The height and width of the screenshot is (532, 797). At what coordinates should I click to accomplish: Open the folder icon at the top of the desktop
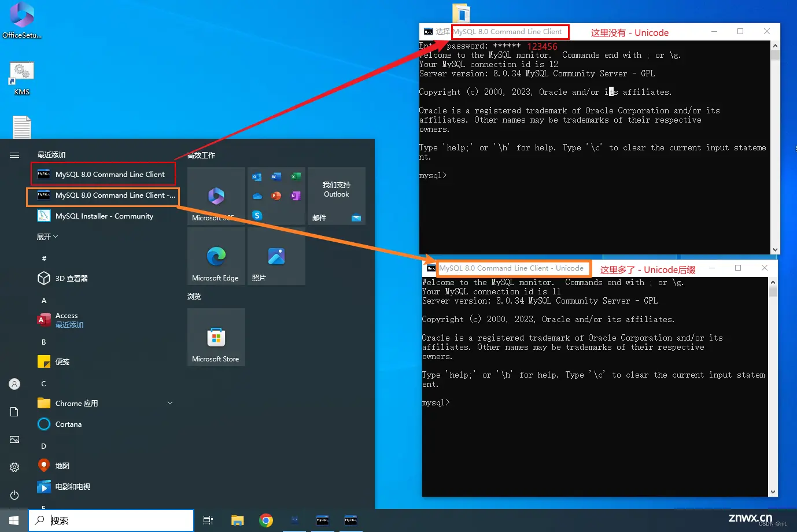click(461, 13)
